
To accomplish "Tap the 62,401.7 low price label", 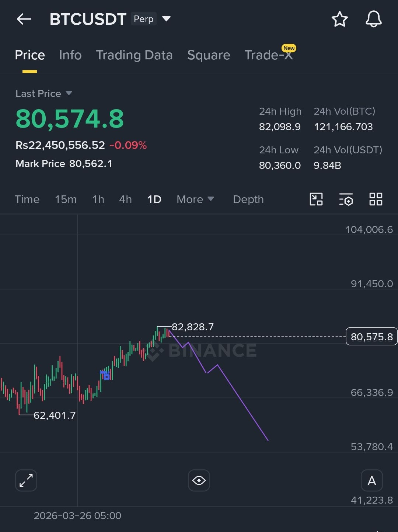I will pyautogui.click(x=55, y=415).
